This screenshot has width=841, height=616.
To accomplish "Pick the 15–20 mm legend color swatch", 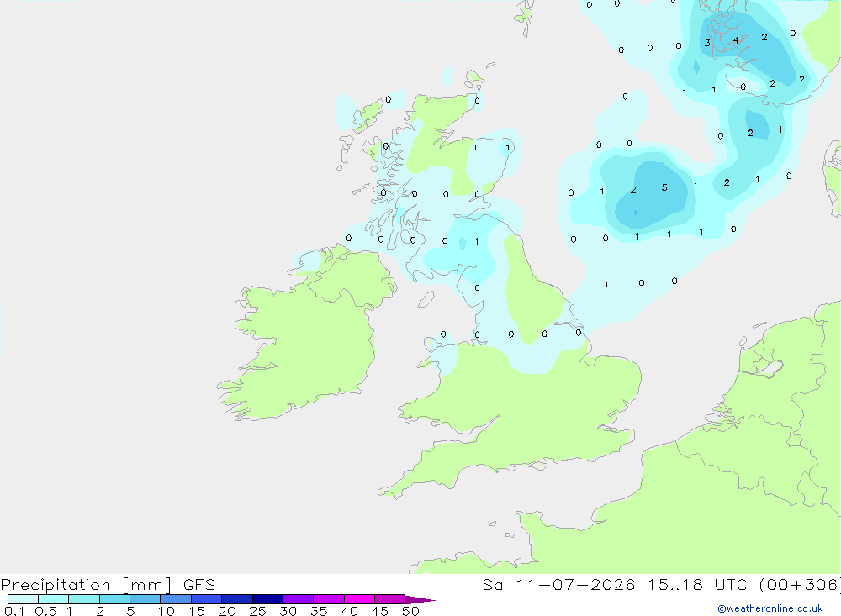I will click(207, 599).
